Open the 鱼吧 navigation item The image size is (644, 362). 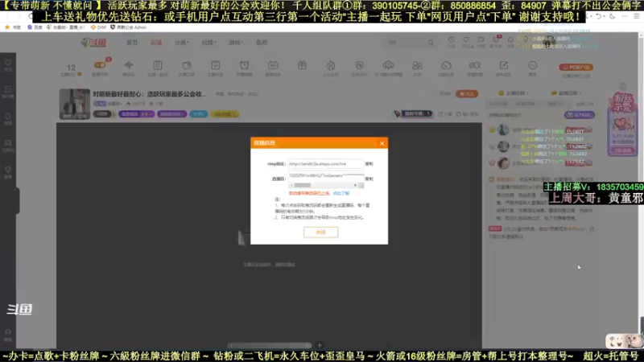coord(262,43)
